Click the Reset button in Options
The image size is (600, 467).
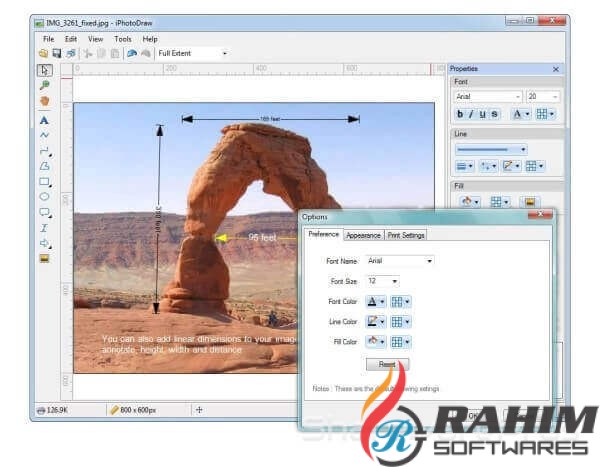point(387,364)
